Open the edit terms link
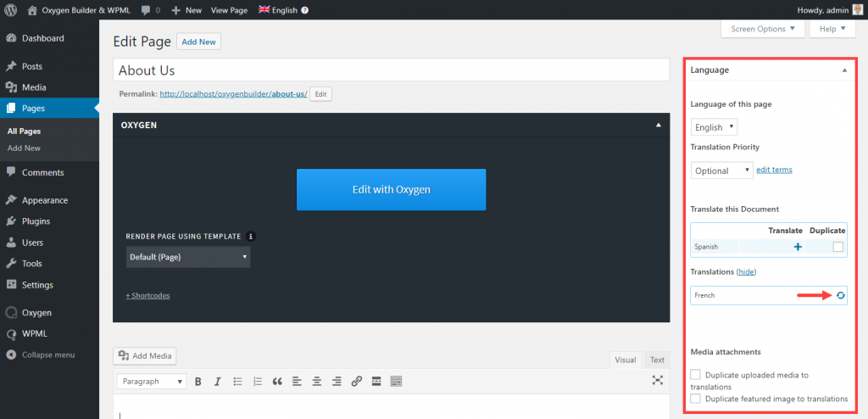This screenshot has height=419, width=868. pos(774,170)
